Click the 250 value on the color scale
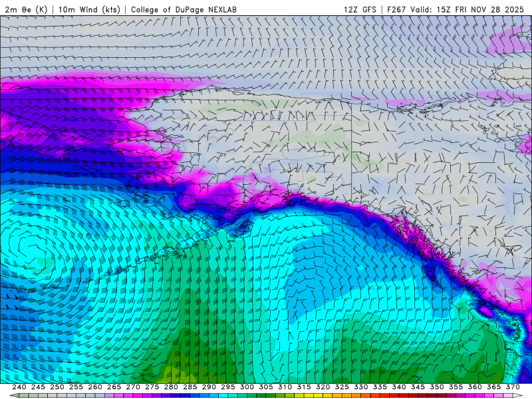 click(x=57, y=387)
